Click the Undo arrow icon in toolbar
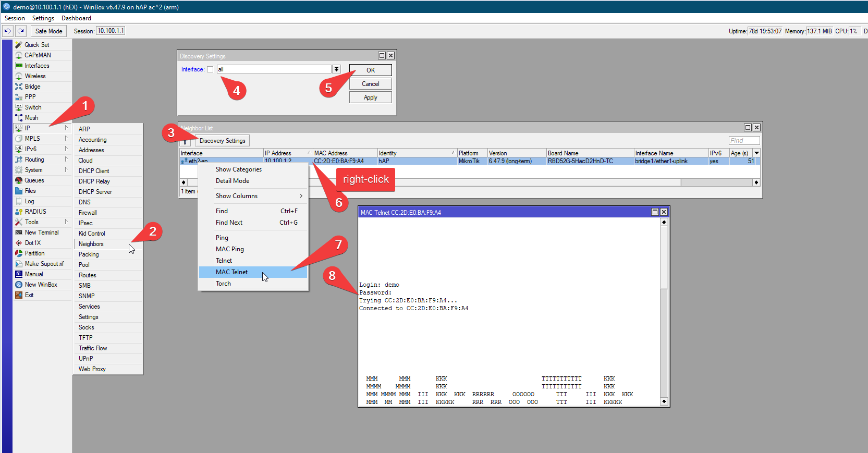 click(x=8, y=31)
